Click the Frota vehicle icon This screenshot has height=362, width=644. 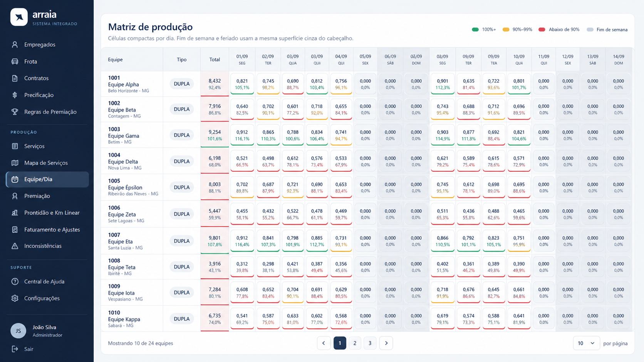15,62
